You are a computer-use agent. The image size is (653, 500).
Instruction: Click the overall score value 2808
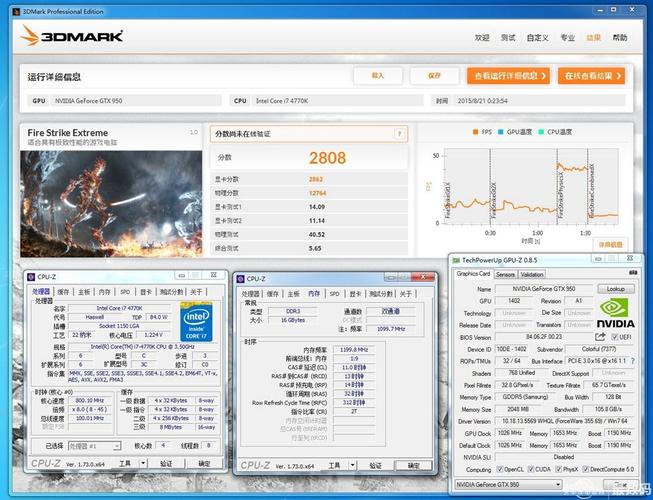(327, 158)
